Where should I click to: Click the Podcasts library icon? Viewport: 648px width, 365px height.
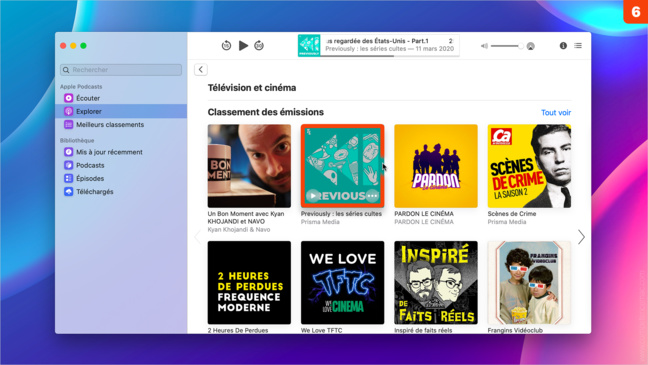pos(69,165)
